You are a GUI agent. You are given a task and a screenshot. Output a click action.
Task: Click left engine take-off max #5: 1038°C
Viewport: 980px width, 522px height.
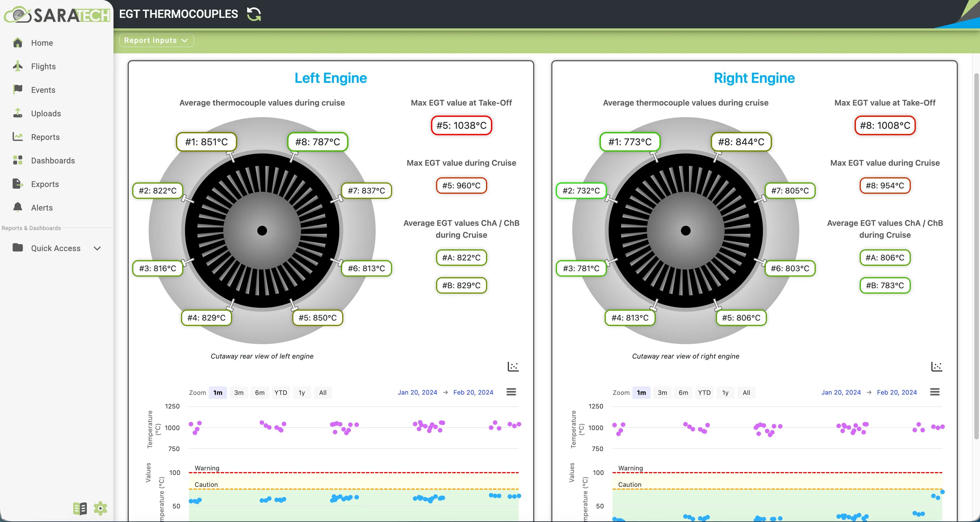461,126
